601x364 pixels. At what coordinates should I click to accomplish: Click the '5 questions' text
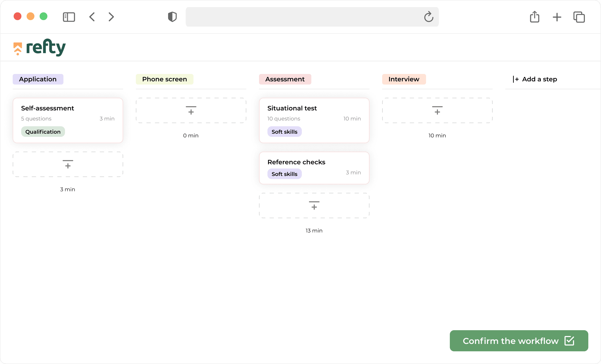point(36,119)
